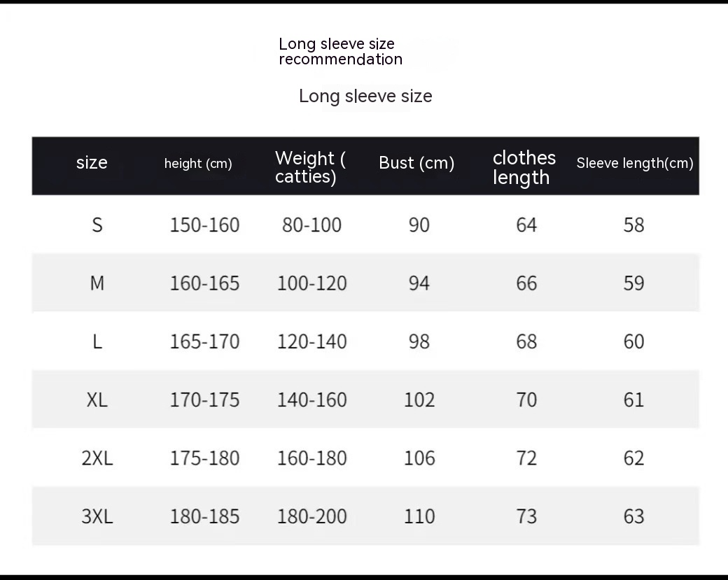
Task: Select the 2XL size row label
Action: (97, 458)
